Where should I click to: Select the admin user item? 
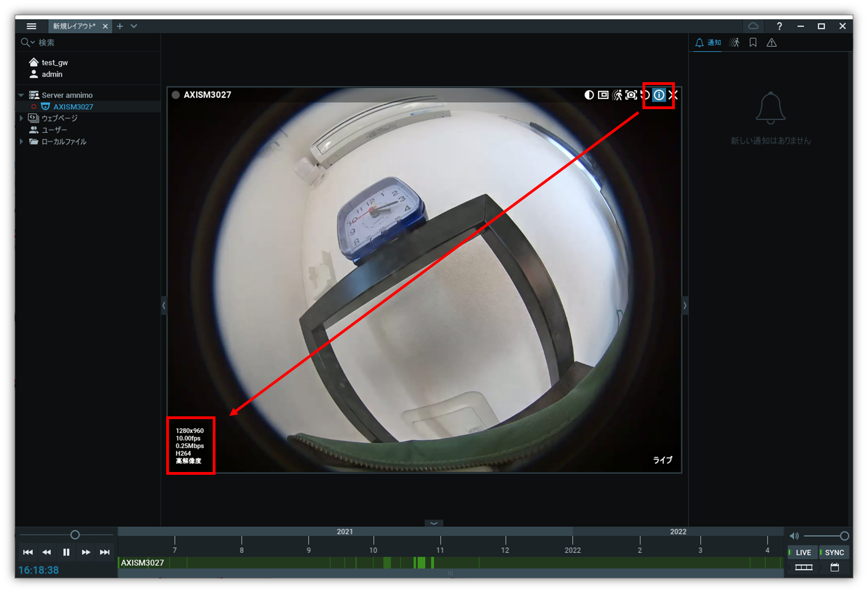[x=52, y=74]
